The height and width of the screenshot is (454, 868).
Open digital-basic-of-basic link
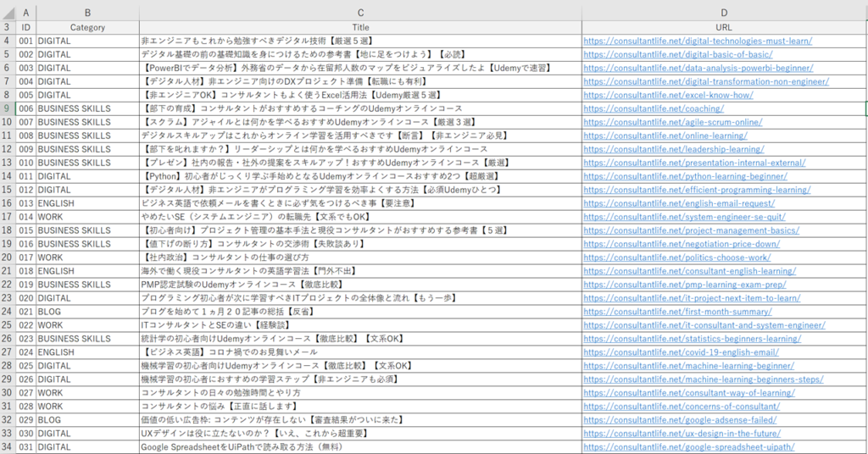pos(677,54)
